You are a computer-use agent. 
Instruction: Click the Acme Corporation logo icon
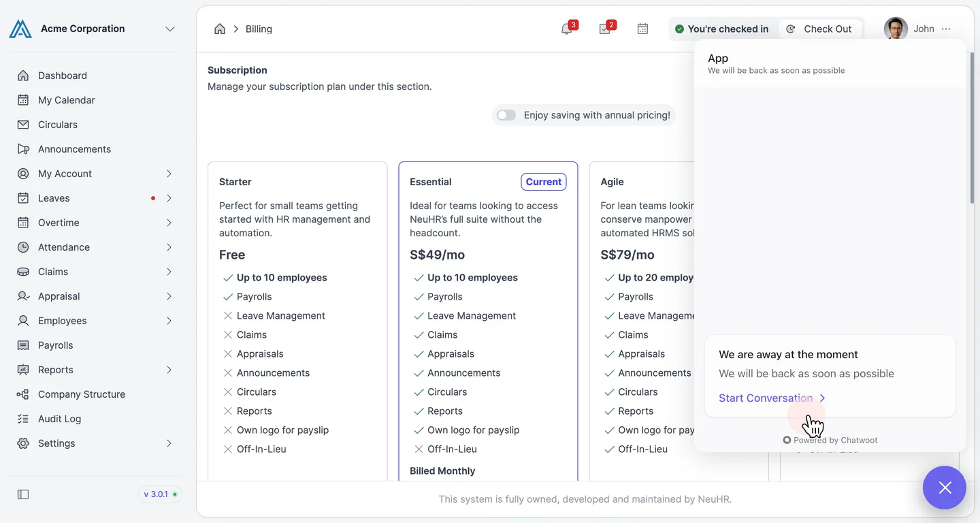(20, 29)
